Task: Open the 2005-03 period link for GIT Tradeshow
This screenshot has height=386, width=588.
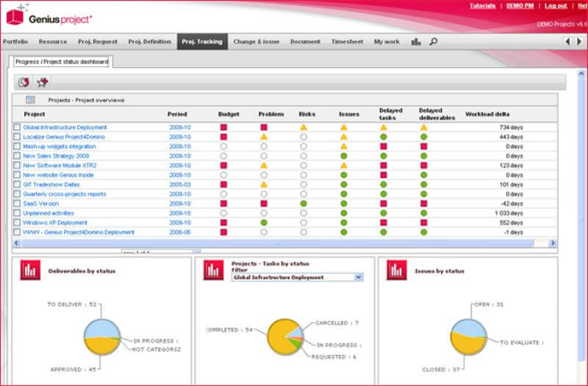Action: point(180,185)
